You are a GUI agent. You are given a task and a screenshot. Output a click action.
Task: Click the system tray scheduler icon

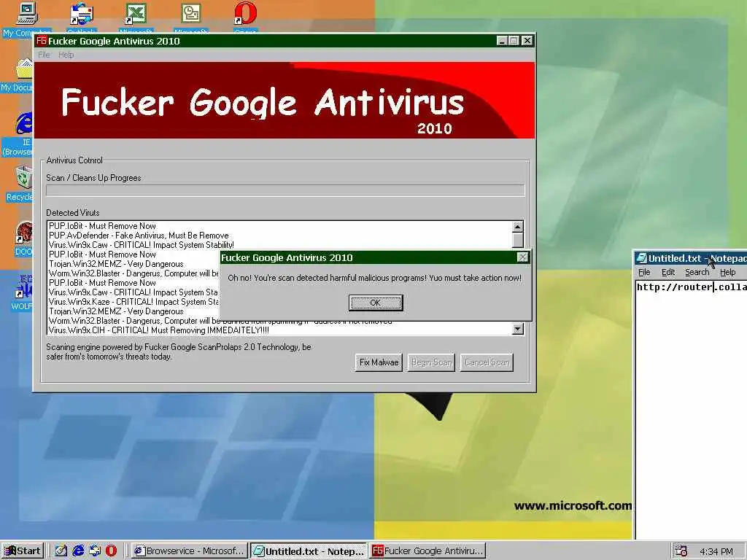(681, 551)
